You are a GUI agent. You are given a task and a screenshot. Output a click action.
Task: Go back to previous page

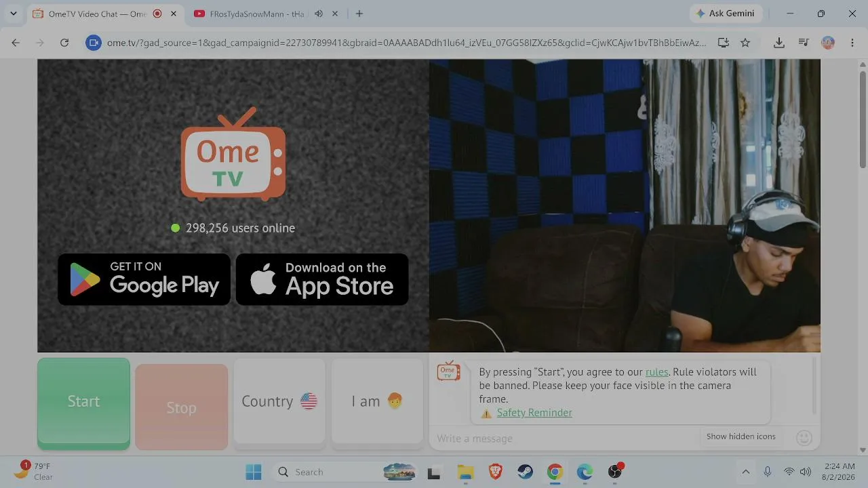point(16,43)
